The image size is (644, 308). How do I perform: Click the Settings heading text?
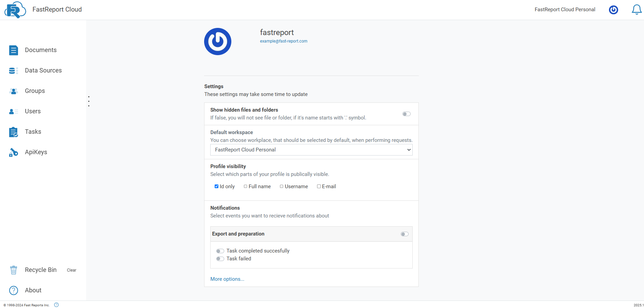click(x=214, y=86)
